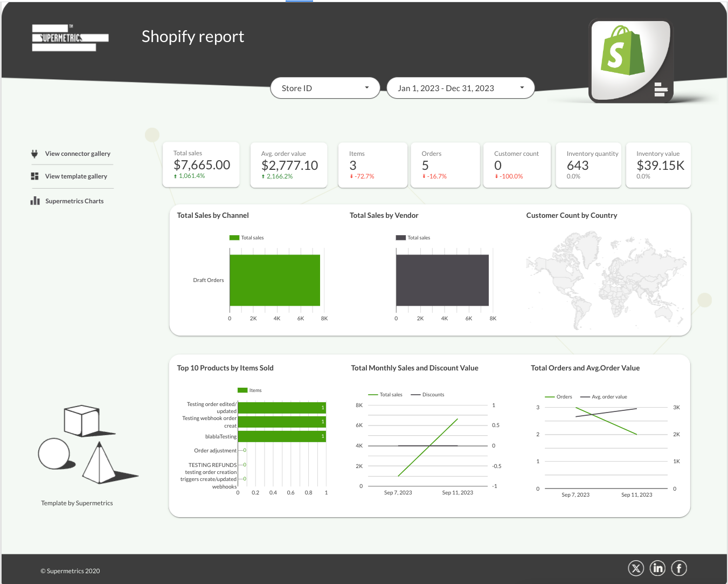Click the Draft Orders green sales bar
Screen dimensions: 728x584
275,279
